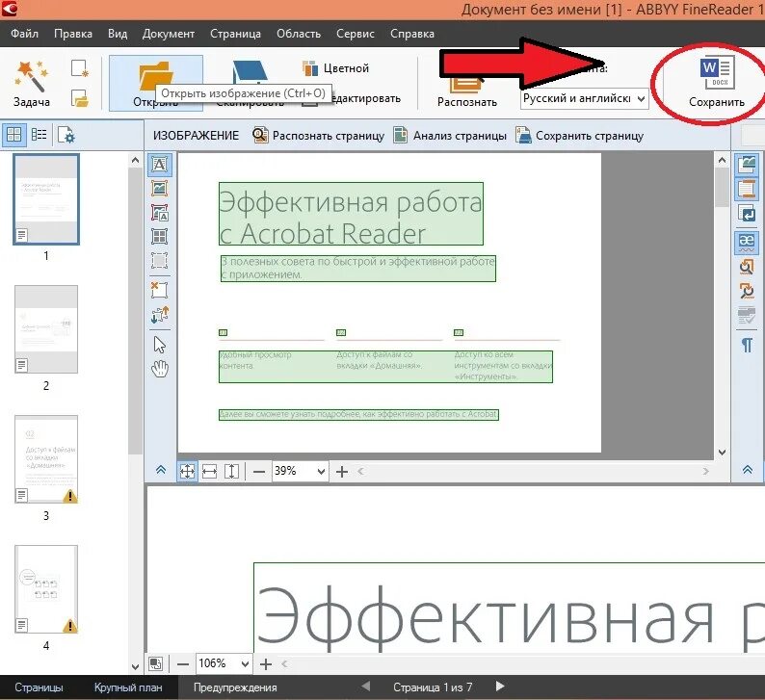The height and width of the screenshot is (700, 765).
Task: Click best fit zoom icon
Action: tap(187, 472)
